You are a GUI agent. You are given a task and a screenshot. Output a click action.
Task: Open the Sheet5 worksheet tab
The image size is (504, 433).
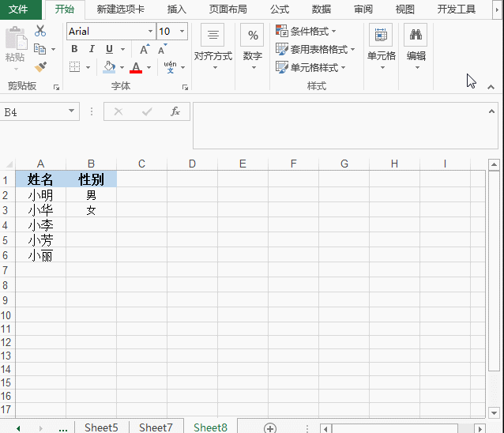pyautogui.click(x=101, y=427)
